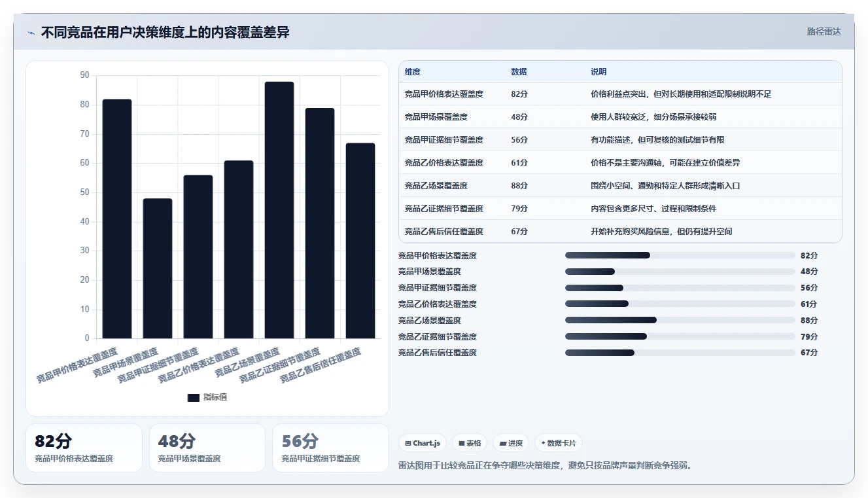Click the 61分 progress bar for 竞品乙价格表达覆盖度
The image size is (868, 498).
680,304
